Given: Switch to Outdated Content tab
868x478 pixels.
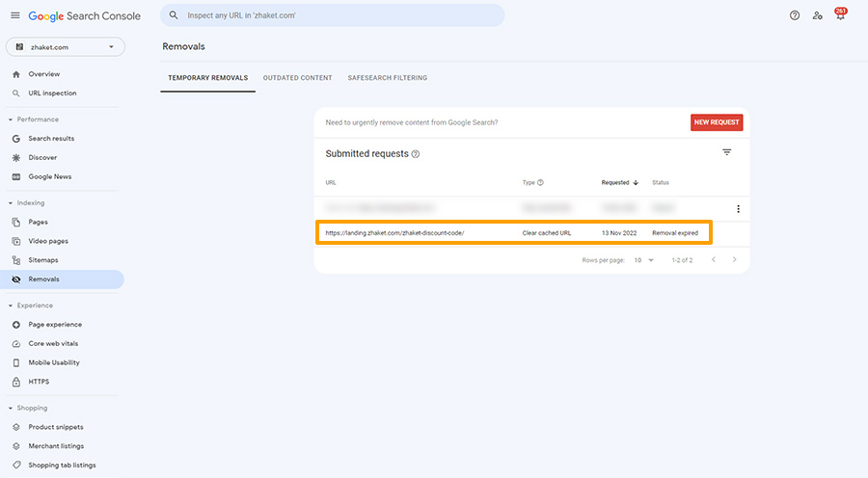Looking at the screenshot, I should 297,78.
